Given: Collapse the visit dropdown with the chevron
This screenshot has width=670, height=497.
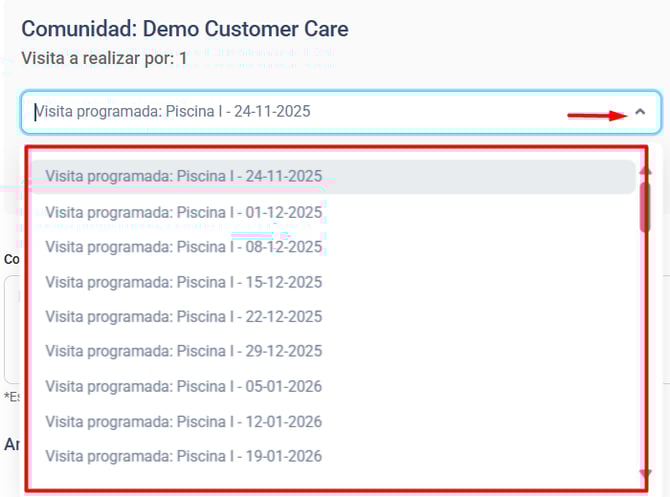Looking at the screenshot, I should pyautogui.click(x=640, y=112).
